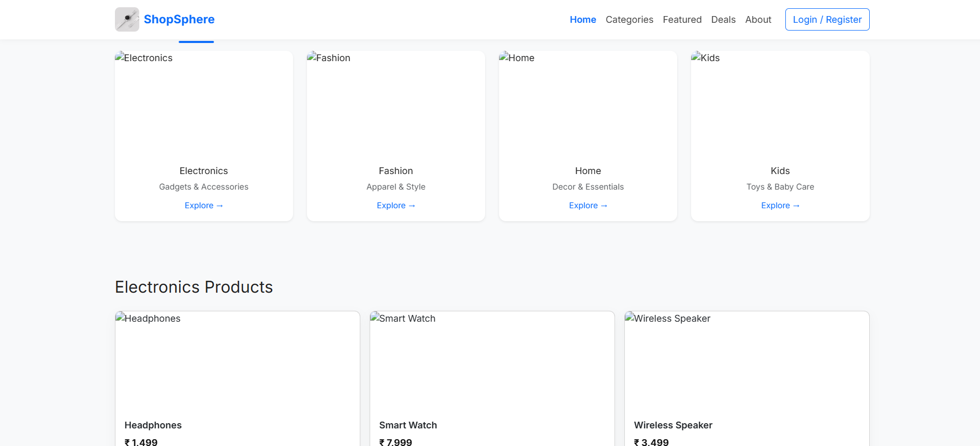Screen dimensions: 980x446
Task: Select the Headphones product image
Action: pos(237,363)
